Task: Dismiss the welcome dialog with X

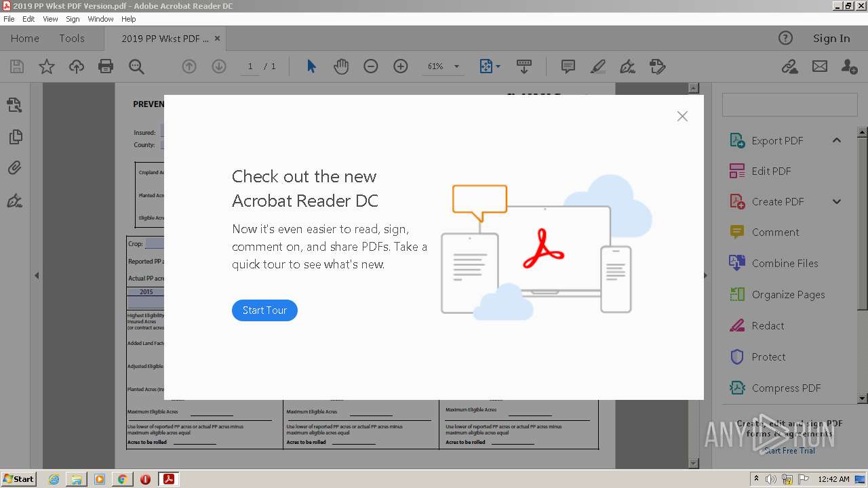Action: tap(682, 117)
